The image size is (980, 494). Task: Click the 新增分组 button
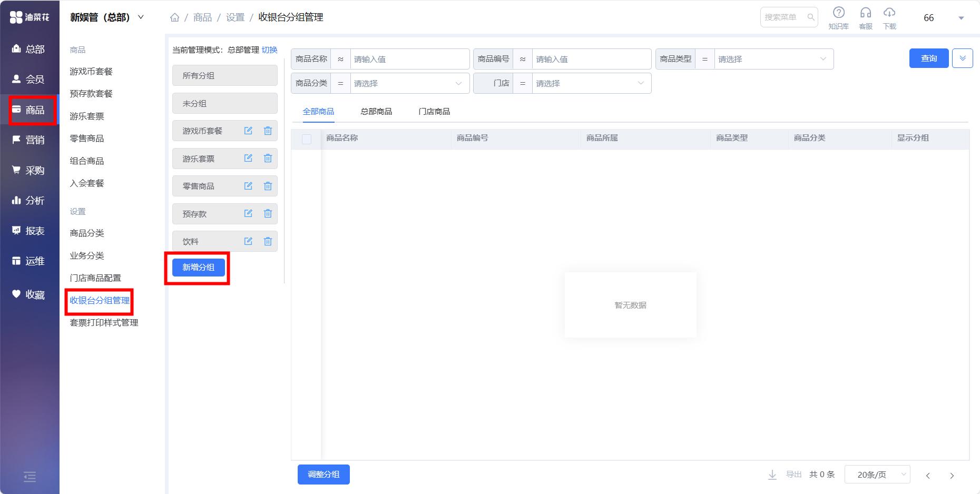(x=199, y=268)
